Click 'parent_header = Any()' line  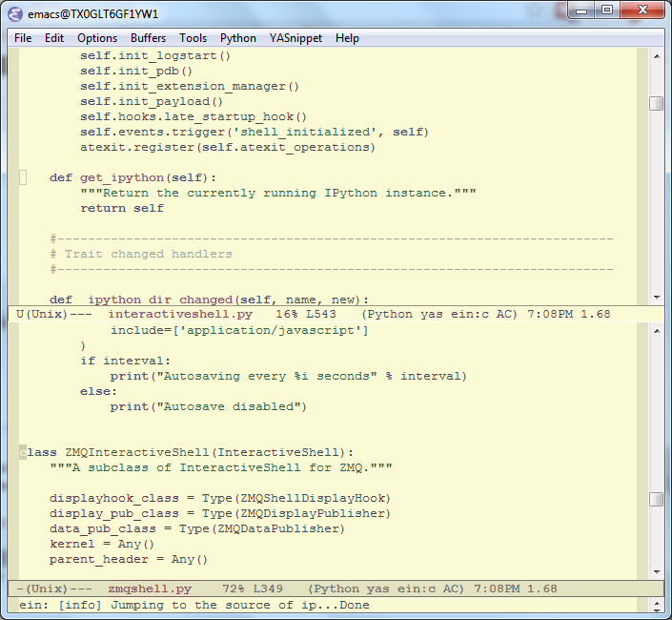(x=129, y=560)
